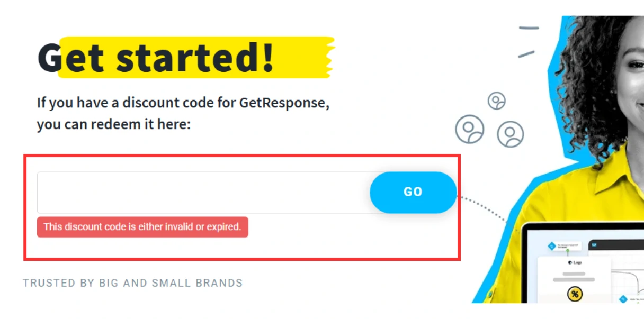The image size is (644, 319).
Task: Click the upper blue diamond icon on laptop screen
Action: [551, 246]
